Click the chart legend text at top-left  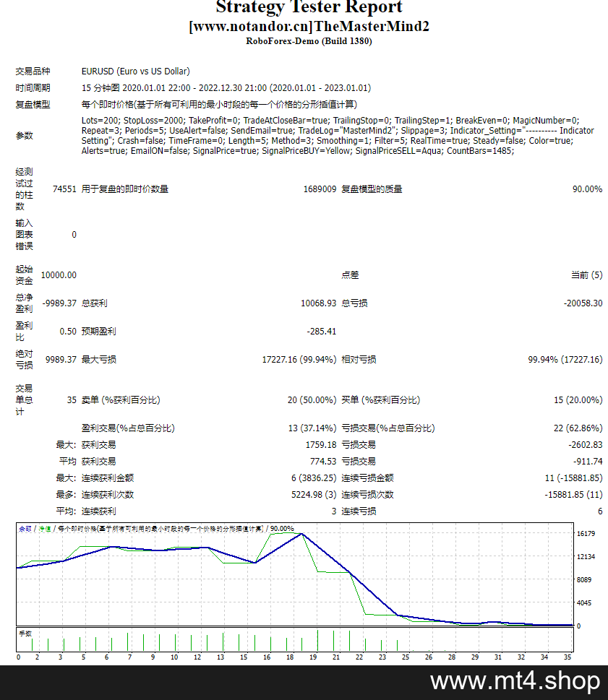(156, 529)
